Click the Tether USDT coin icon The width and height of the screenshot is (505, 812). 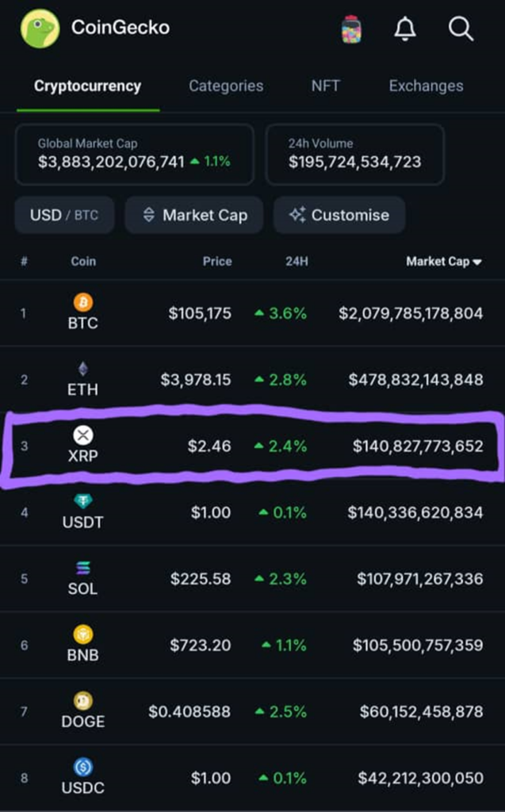[83, 501]
